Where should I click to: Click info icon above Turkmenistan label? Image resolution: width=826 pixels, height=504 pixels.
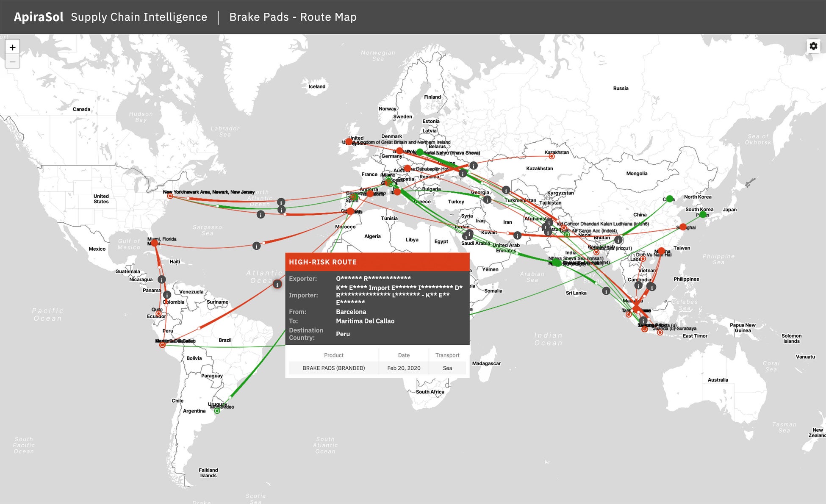506,190
